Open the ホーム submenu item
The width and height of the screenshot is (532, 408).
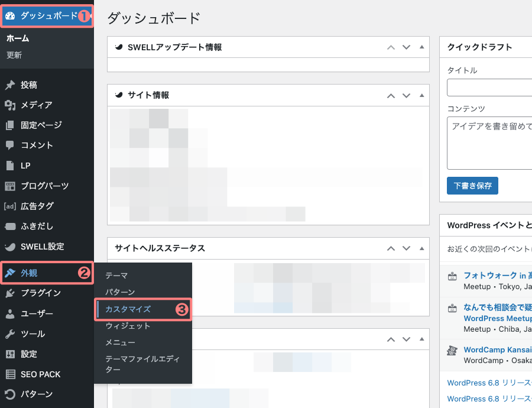(18, 38)
